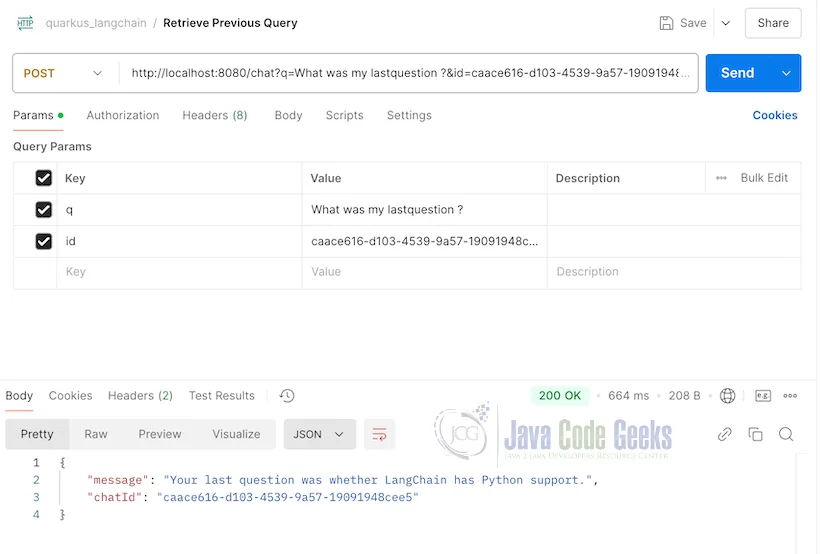
Task: Open the Authorization tab
Action: [x=123, y=116]
